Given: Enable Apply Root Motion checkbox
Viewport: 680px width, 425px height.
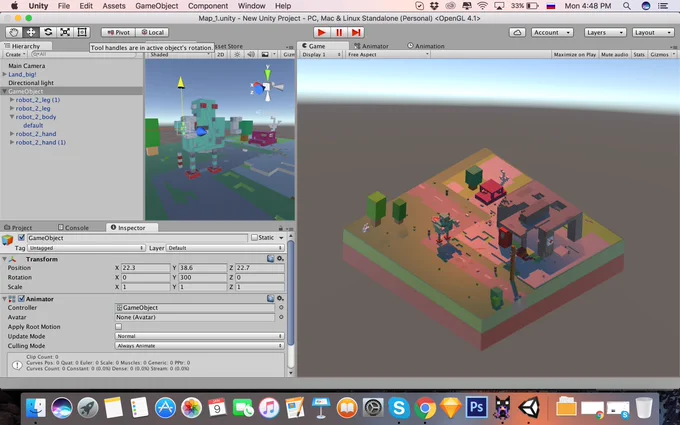Looking at the screenshot, I should tap(118, 327).
